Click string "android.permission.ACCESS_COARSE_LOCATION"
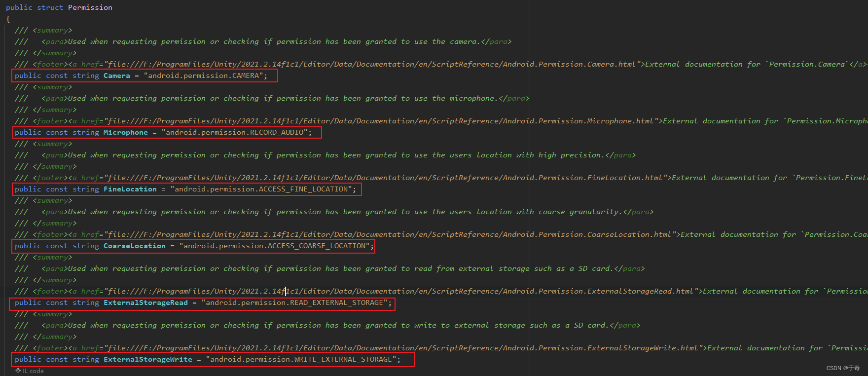 click(x=275, y=246)
